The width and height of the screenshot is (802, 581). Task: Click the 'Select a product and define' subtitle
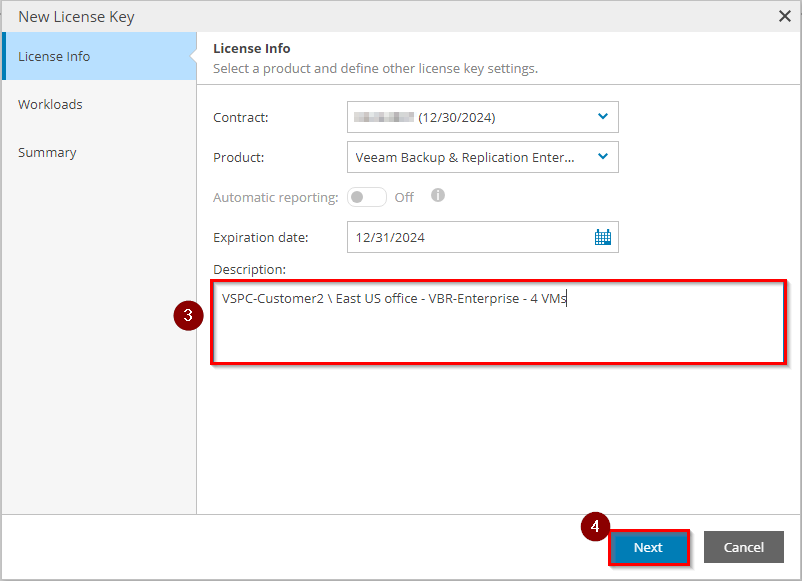375,69
